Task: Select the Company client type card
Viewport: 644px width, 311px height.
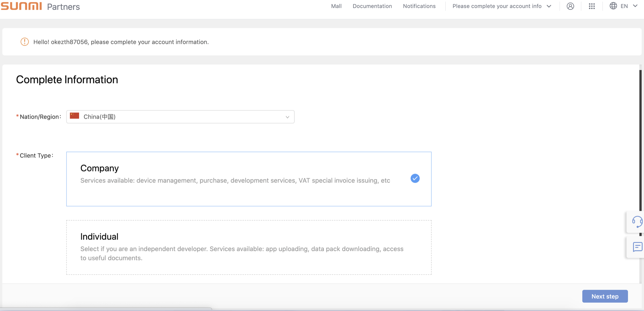Action: [x=248, y=179]
